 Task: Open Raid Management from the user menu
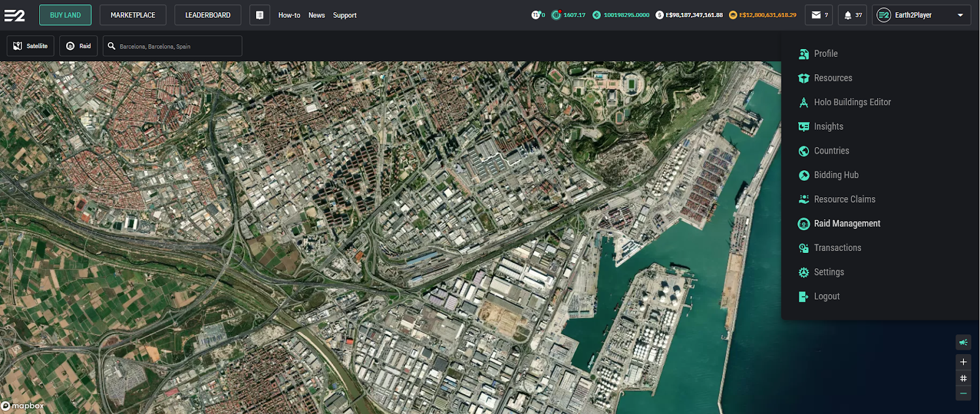coord(846,224)
